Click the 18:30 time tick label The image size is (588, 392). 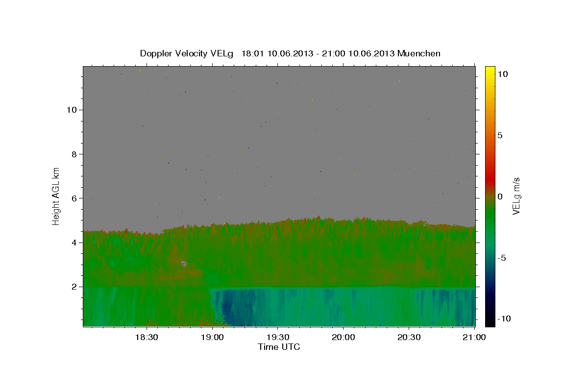click(x=146, y=337)
